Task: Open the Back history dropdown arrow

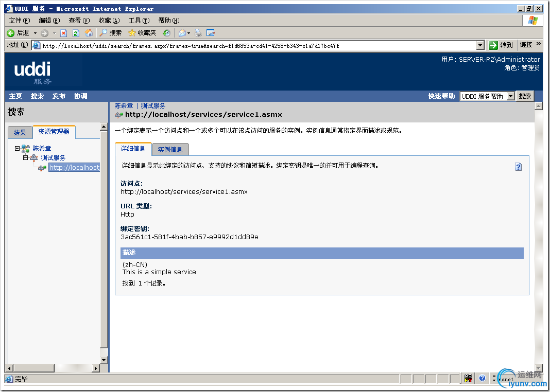Action: point(35,33)
